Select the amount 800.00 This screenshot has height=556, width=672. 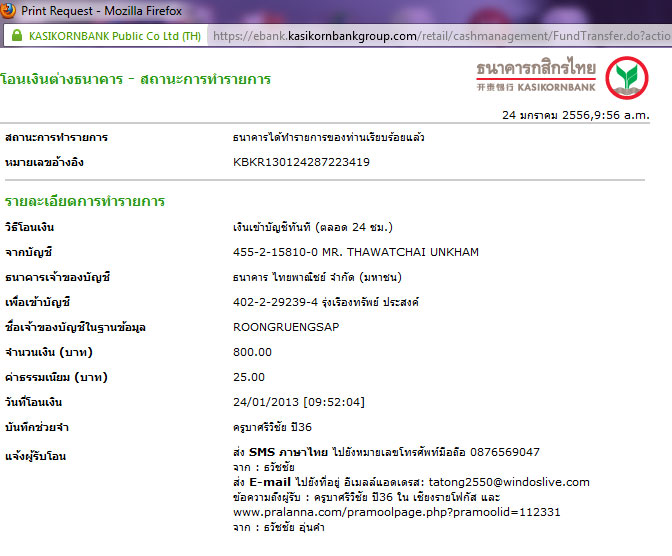pos(252,352)
